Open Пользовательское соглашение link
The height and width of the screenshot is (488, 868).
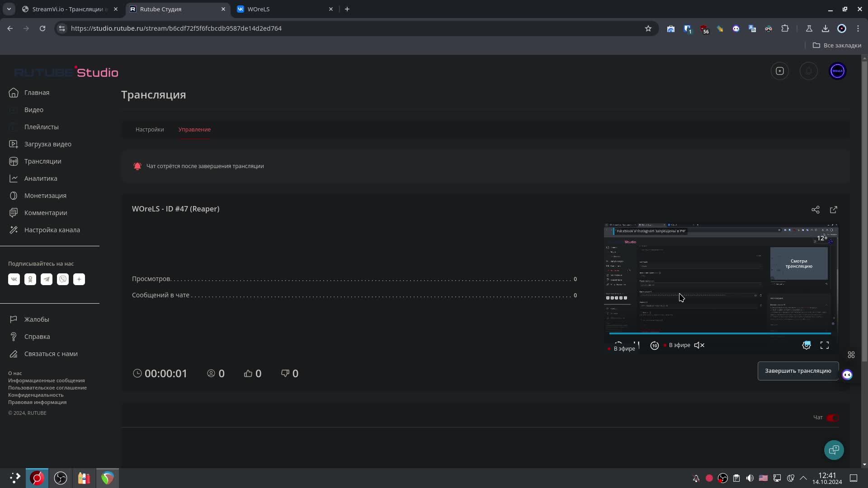pyautogui.click(x=47, y=388)
